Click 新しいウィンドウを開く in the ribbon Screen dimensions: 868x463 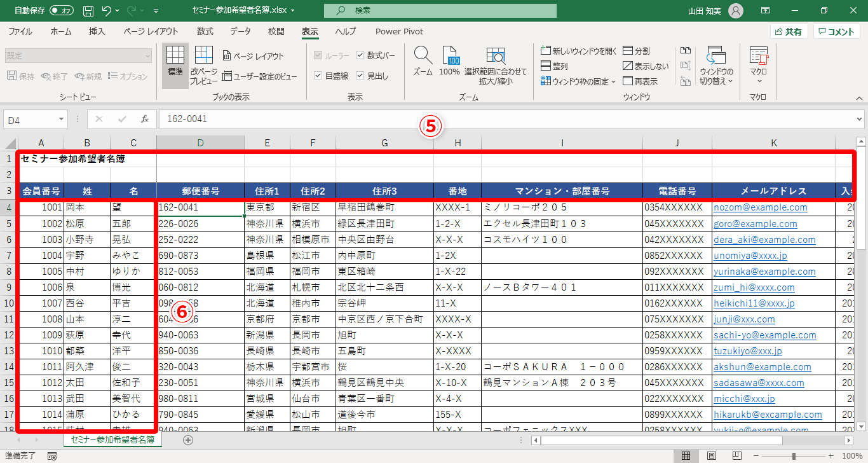pos(579,51)
